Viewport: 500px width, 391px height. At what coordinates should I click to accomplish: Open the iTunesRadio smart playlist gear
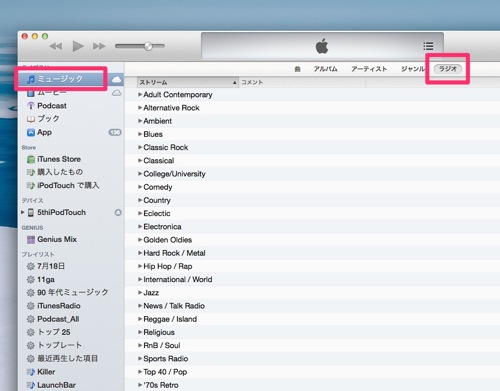[x=31, y=306]
